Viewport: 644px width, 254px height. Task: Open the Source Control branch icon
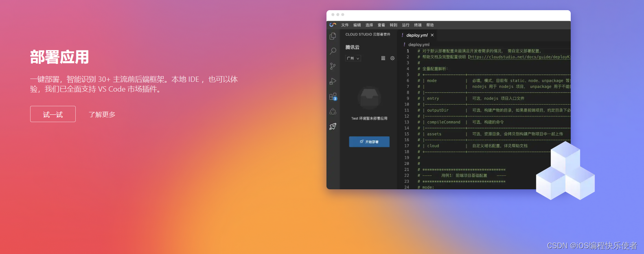coord(333,66)
